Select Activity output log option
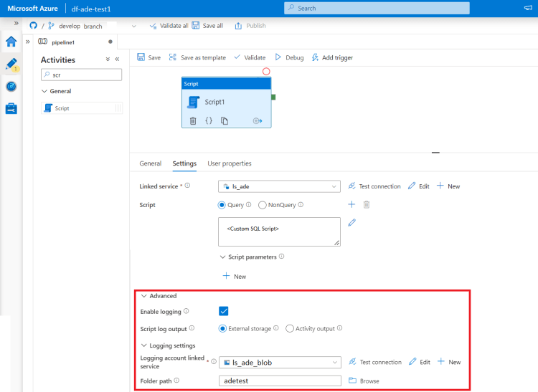Screen dimensions: 538x392 [x=290, y=329]
